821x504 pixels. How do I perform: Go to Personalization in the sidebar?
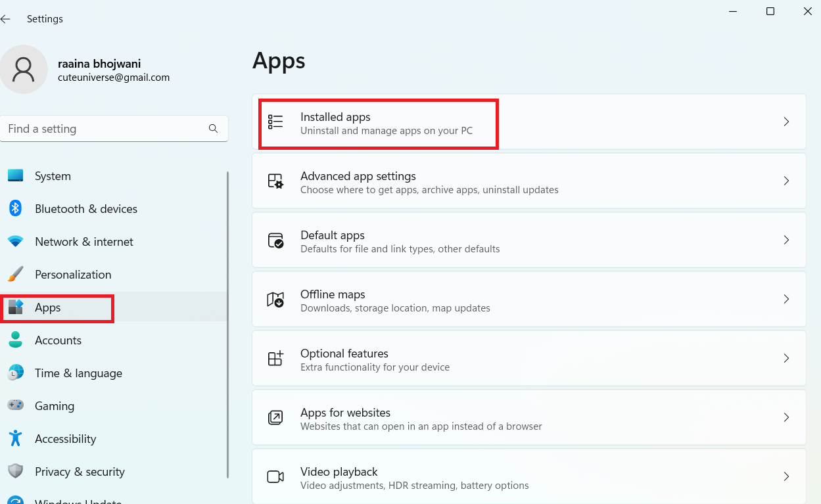pos(72,275)
